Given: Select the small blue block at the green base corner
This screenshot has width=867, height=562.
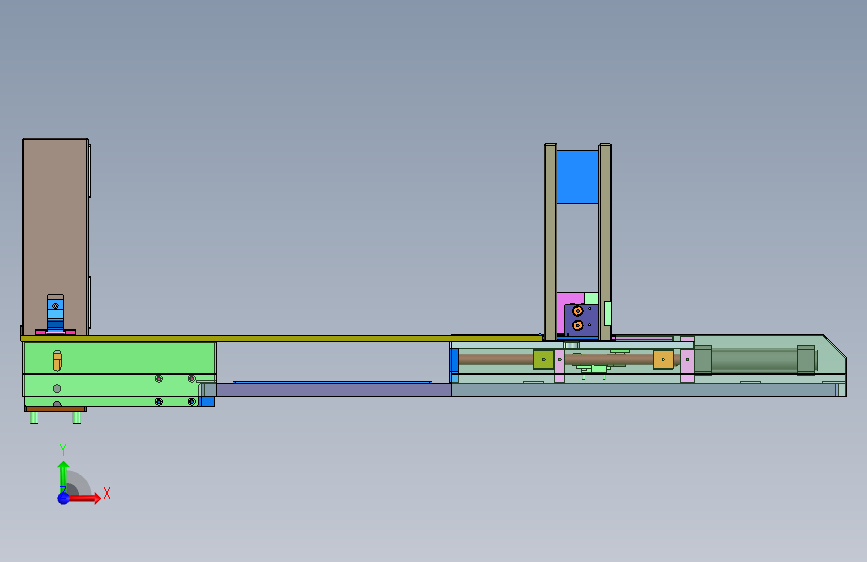Looking at the screenshot, I should point(207,402).
